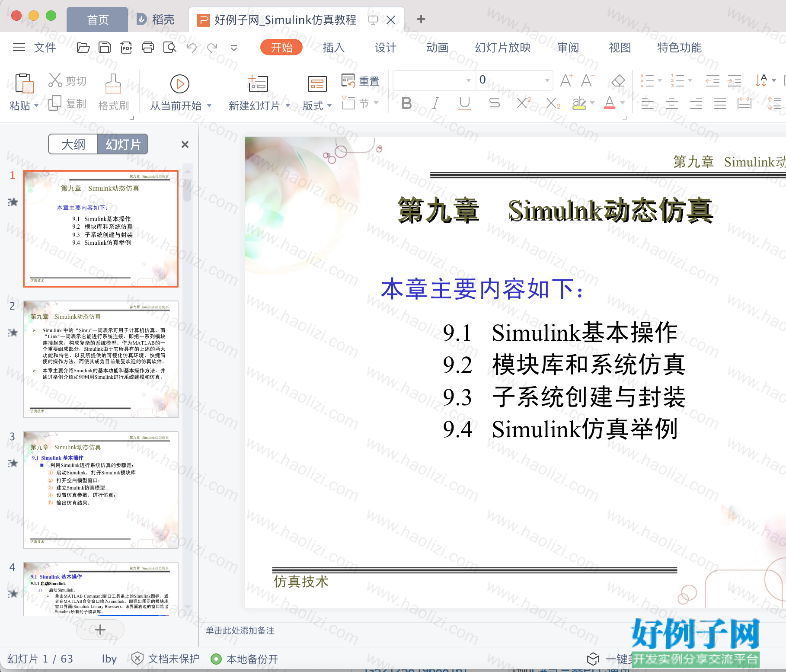Apply superscript formatting
786x672 pixels.
pos(524,103)
